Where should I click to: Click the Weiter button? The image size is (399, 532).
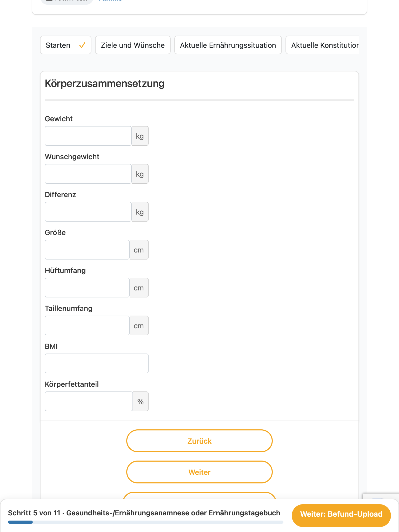(199, 472)
